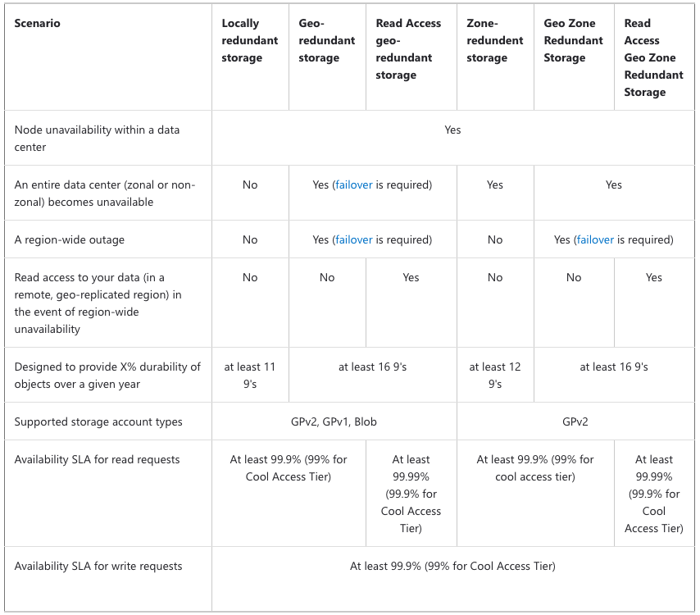Select Read Access Geo Zone Redundant header
The height and width of the screenshot is (615, 700).
click(x=653, y=57)
